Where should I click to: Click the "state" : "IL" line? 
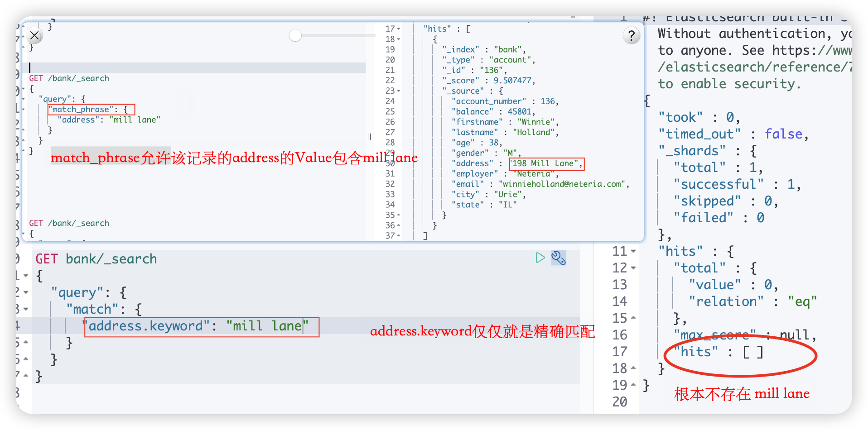click(x=484, y=205)
